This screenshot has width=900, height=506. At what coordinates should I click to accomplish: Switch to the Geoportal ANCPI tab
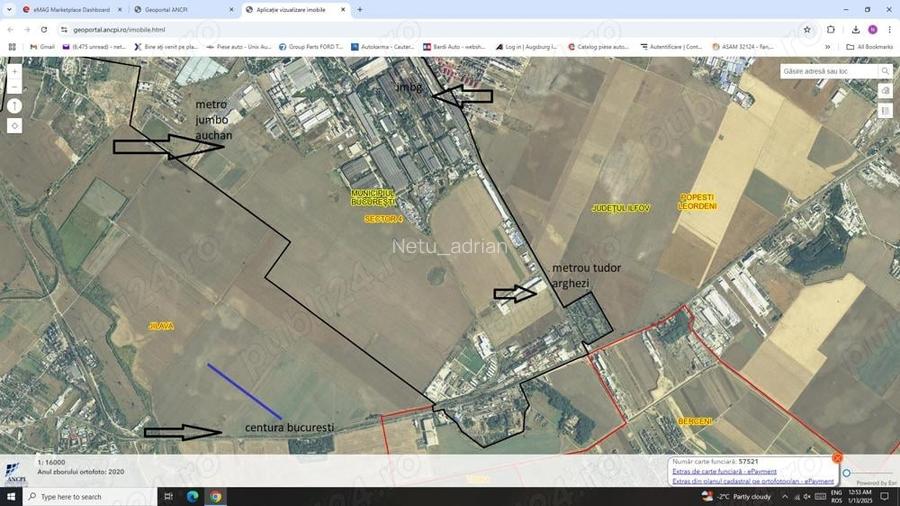[184, 10]
